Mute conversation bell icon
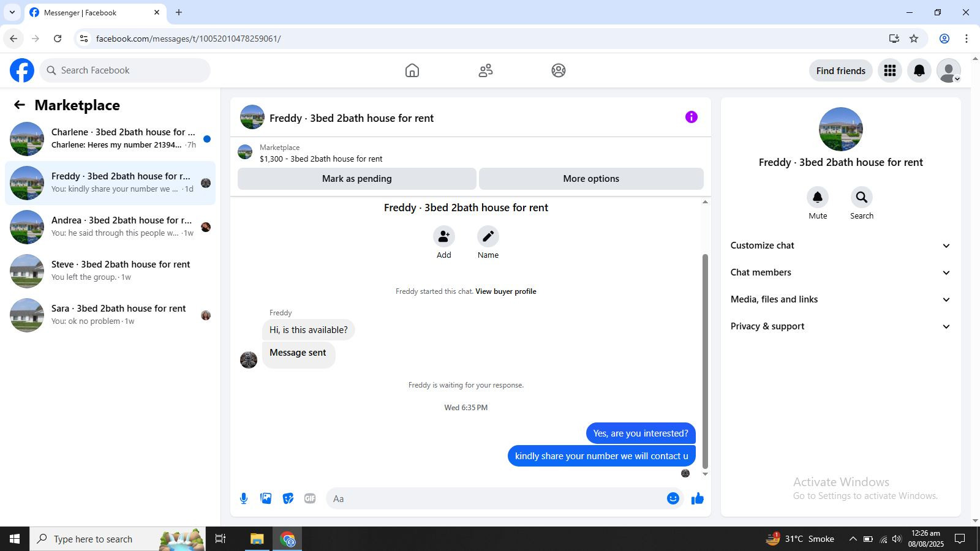This screenshot has height=551, width=980. (818, 197)
